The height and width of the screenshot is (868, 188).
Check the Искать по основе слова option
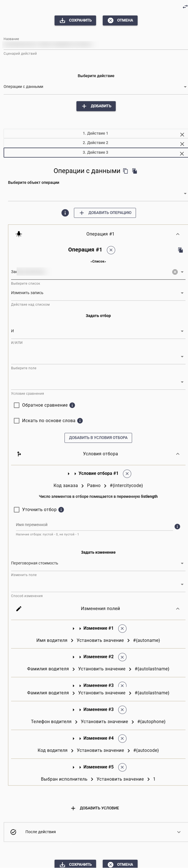click(x=17, y=421)
